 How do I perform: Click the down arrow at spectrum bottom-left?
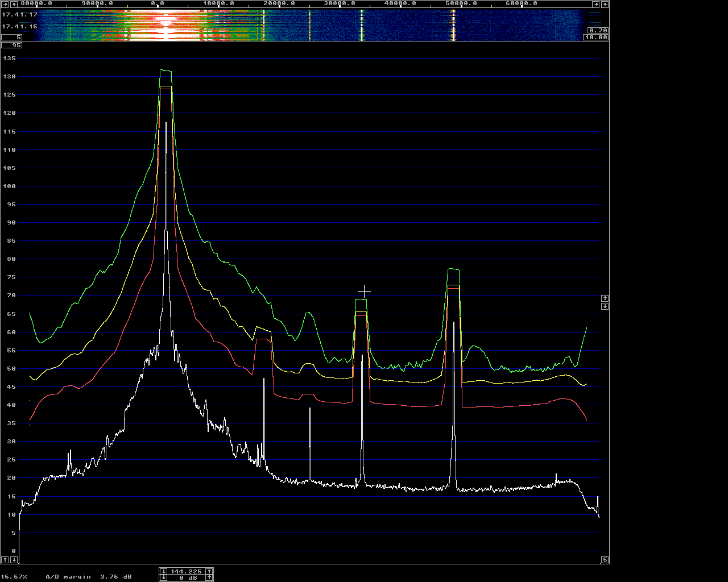pyautogui.click(x=14, y=560)
